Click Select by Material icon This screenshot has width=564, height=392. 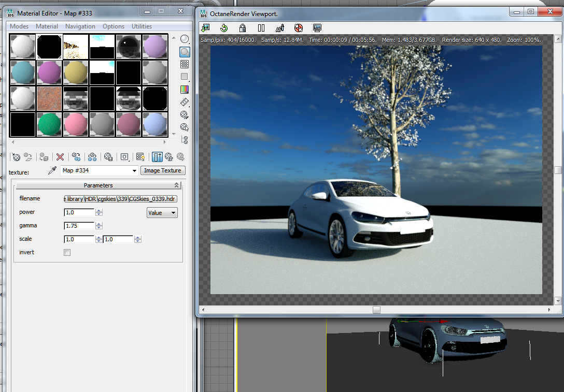[x=185, y=127]
